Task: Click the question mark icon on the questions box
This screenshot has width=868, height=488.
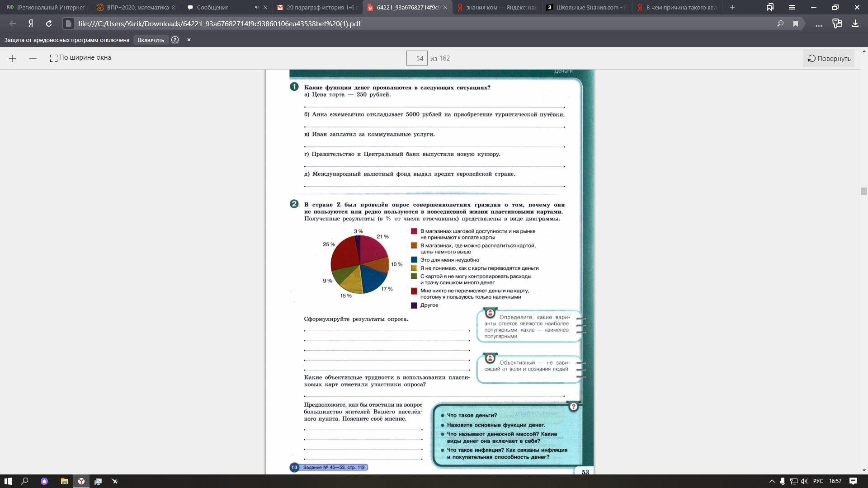Action: pos(573,407)
